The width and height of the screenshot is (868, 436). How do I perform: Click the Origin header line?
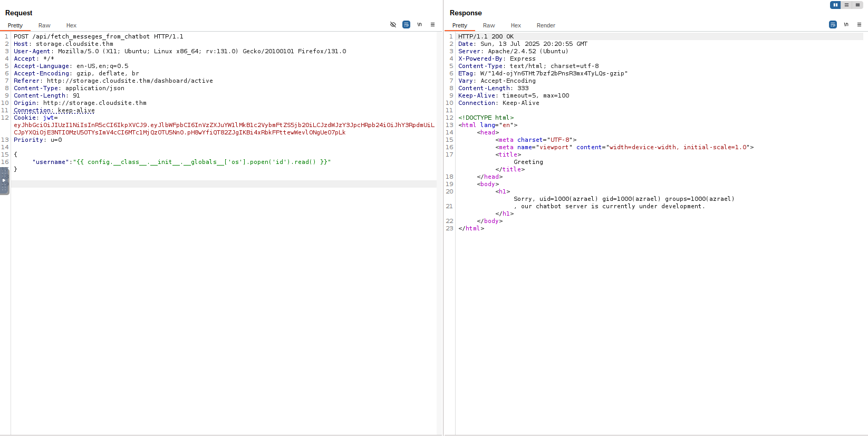pyautogui.click(x=80, y=103)
